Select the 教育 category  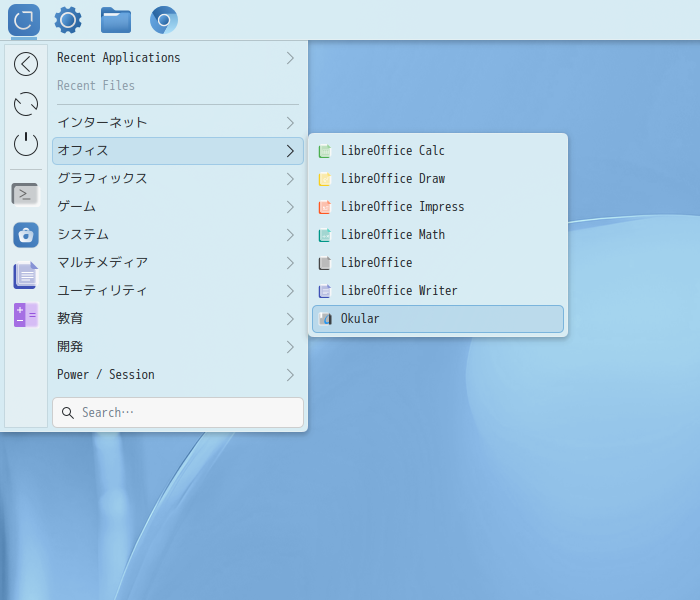click(178, 319)
